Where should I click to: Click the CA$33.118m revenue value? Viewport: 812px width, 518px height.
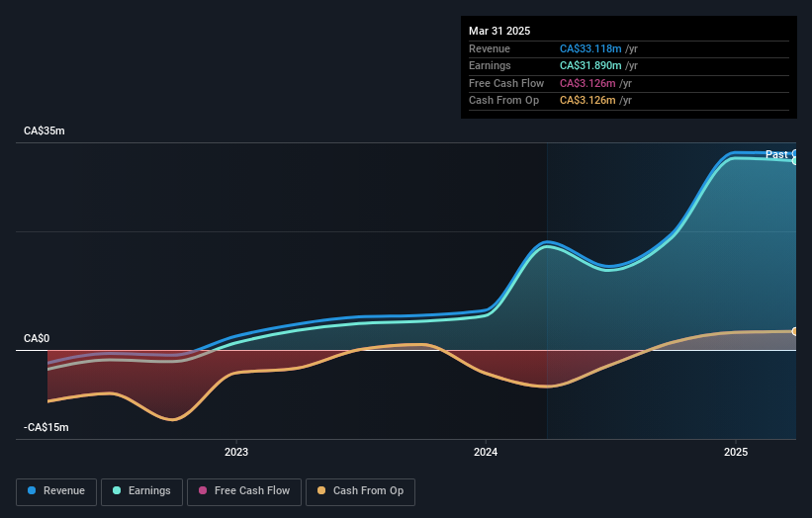(x=590, y=48)
